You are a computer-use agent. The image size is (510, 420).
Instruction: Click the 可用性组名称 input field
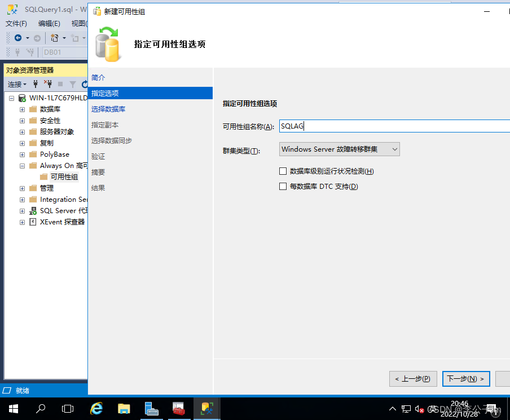[394, 126]
